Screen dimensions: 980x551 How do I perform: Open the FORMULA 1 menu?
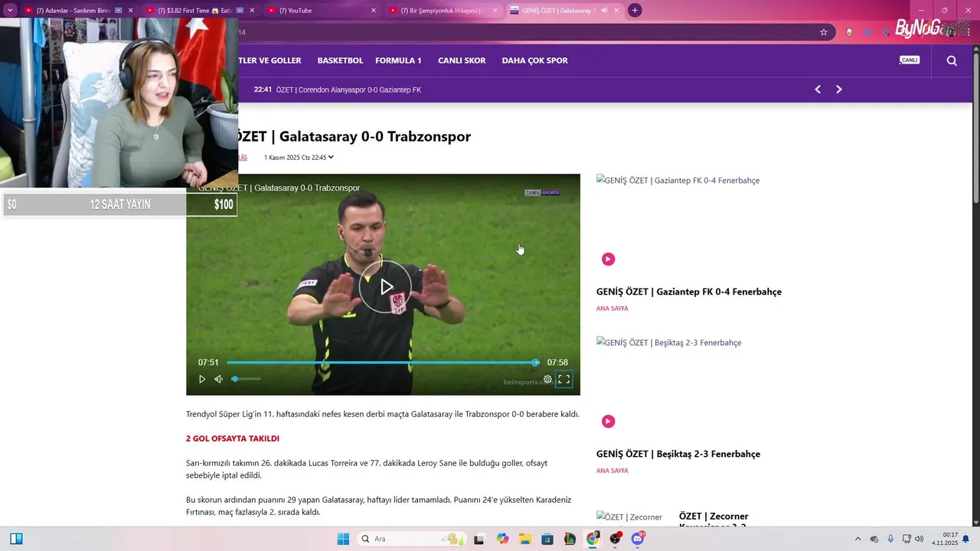(x=398, y=60)
